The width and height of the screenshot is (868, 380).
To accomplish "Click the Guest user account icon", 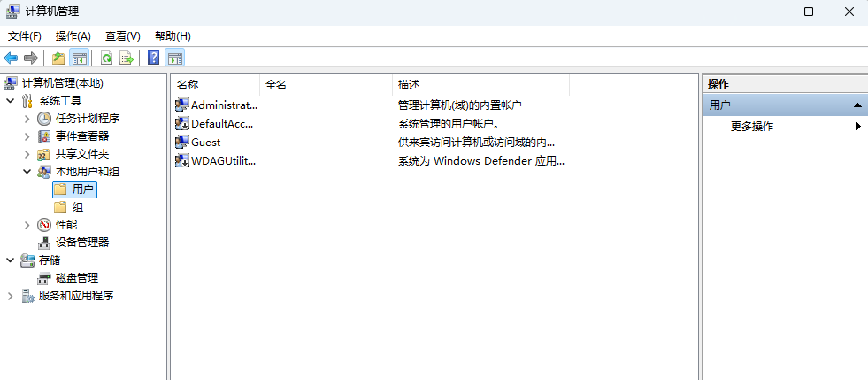I will 181,143.
